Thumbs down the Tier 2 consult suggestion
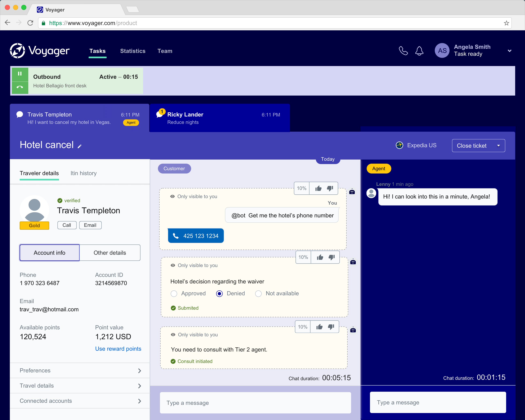 point(331,327)
